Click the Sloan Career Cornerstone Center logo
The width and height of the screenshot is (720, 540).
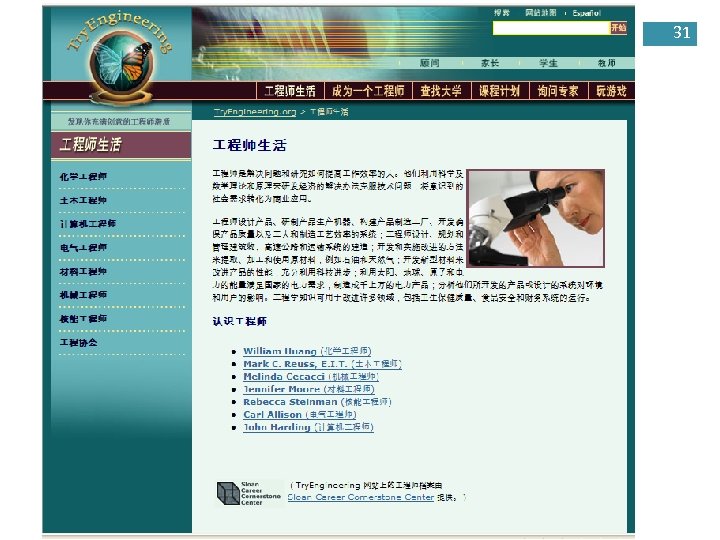point(248,493)
